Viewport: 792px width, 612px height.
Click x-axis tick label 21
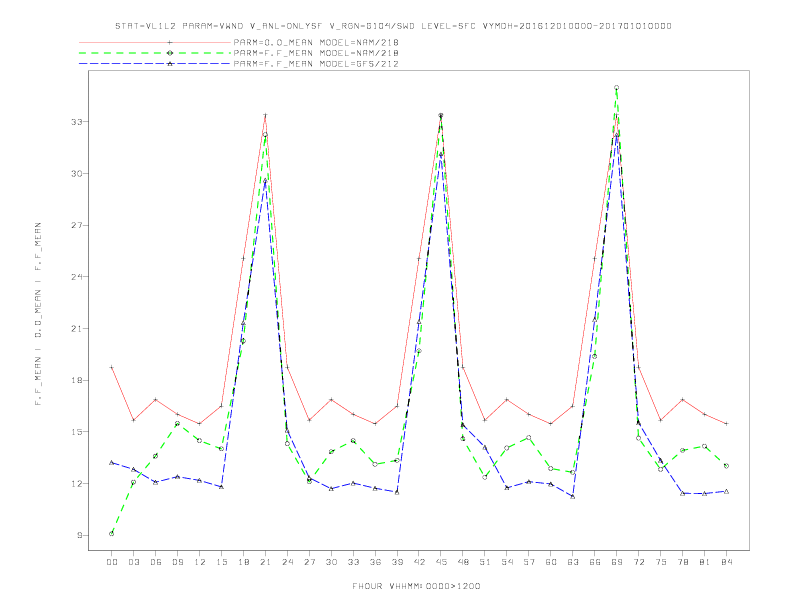(265, 562)
